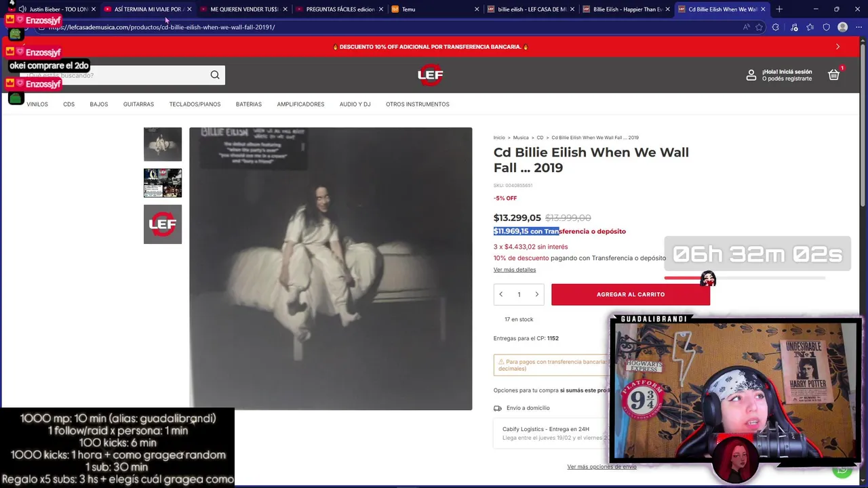Click the main album cover image

coord(330,268)
